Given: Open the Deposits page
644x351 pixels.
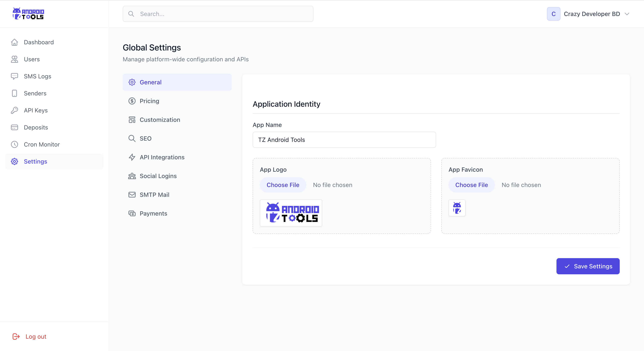Looking at the screenshot, I should [x=54, y=127].
